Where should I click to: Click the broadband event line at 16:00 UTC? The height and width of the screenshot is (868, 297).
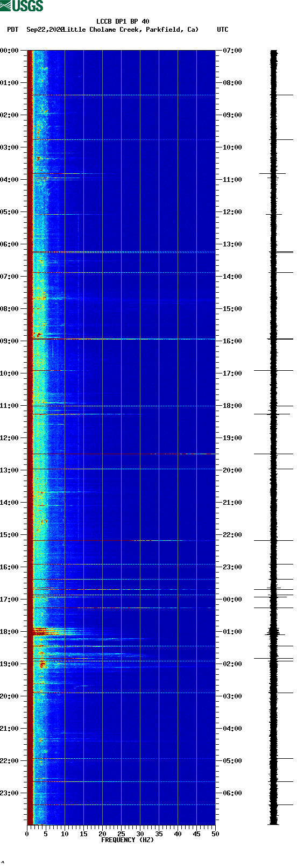pyautogui.click(x=124, y=339)
